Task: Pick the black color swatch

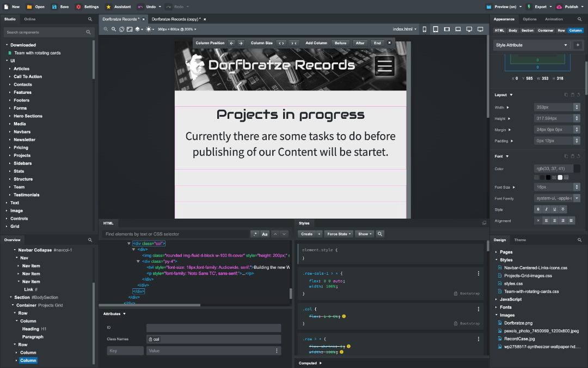Action: tap(548, 178)
